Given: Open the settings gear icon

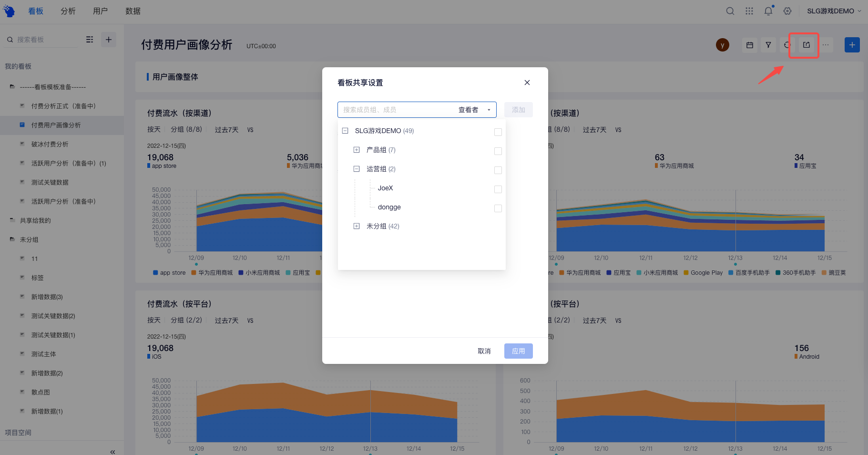Looking at the screenshot, I should (787, 11).
